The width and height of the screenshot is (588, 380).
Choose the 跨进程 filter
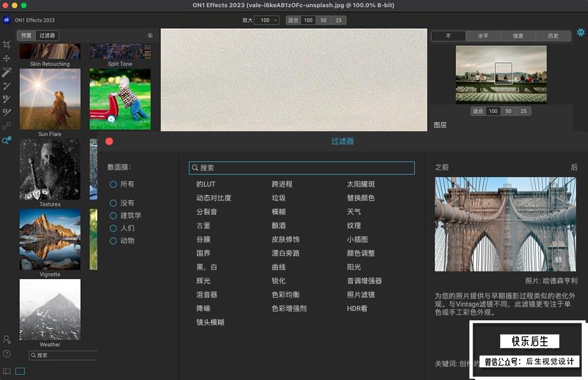point(282,185)
